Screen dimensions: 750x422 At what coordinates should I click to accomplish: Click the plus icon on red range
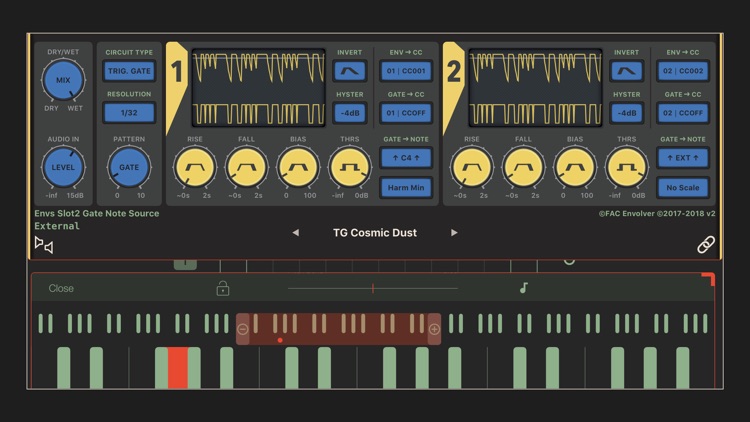[x=434, y=329]
